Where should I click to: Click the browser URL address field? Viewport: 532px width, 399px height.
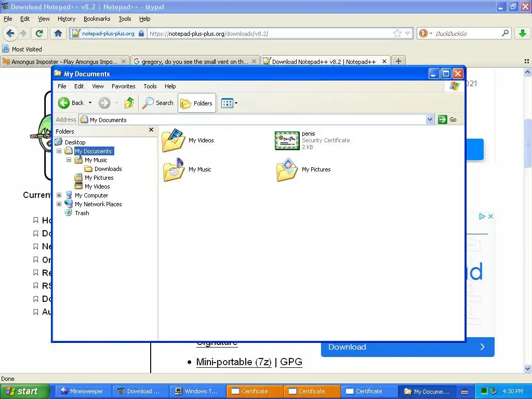[x=270, y=34]
